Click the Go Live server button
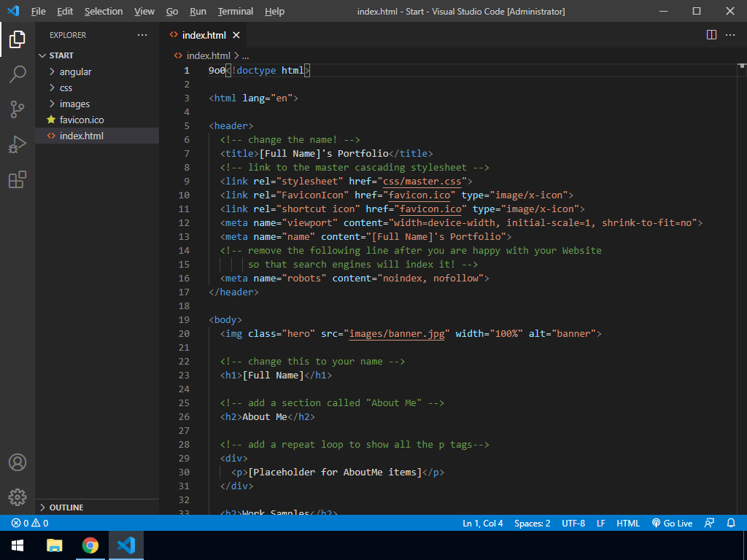Viewport: 747px width, 560px height. (x=672, y=524)
